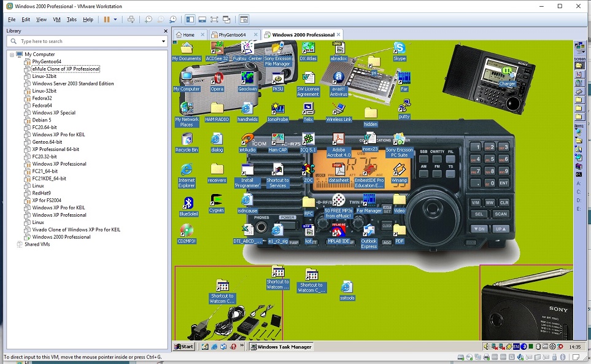The width and height of the screenshot is (591, 364).
Task: Select RedHat9 virtual machine
Action: click(x=41, y=193)
